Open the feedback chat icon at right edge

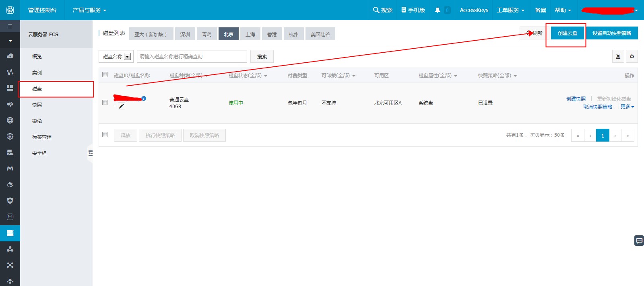click(x=639, y=241)
